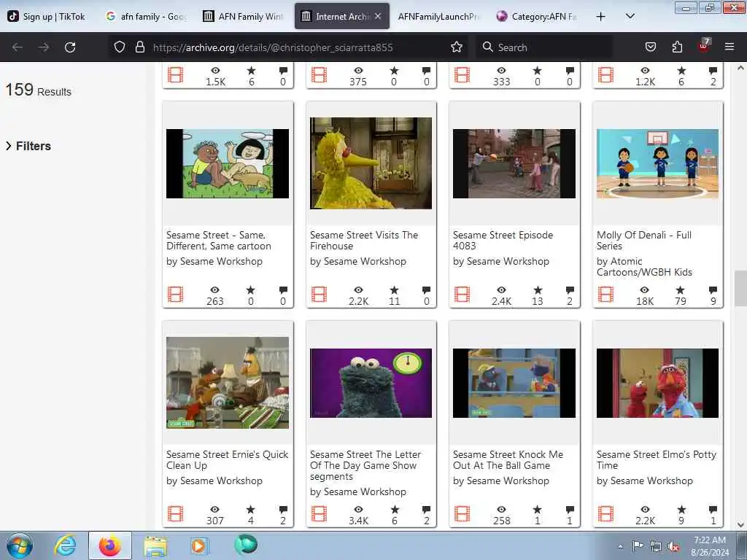747x560 pixels.
Task: Open taskbar clock and date
Action: pos(710,546)
